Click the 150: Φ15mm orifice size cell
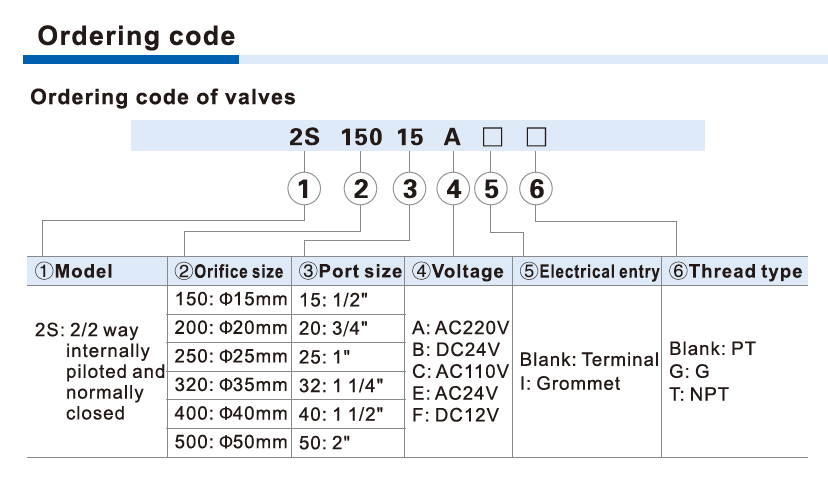The image size is (828, 490). pos(231,299)
